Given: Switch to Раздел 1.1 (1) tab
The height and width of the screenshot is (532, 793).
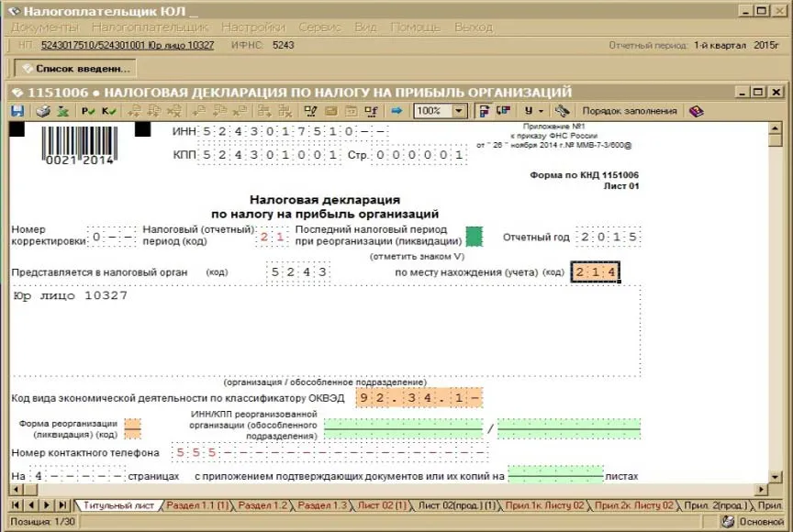Looking at the screenshot, I should click(198, 505).
